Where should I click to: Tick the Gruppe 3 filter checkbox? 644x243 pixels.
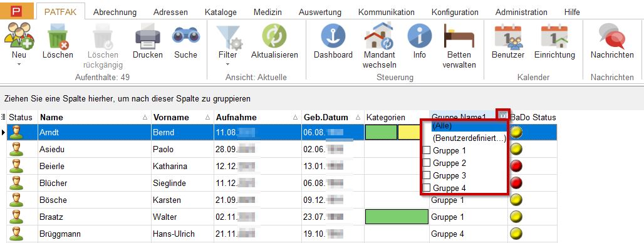[x=427, y=175]
